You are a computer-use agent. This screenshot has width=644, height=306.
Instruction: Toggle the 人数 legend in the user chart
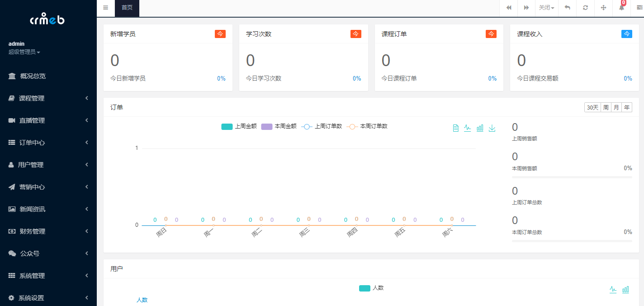coord(371,288)
